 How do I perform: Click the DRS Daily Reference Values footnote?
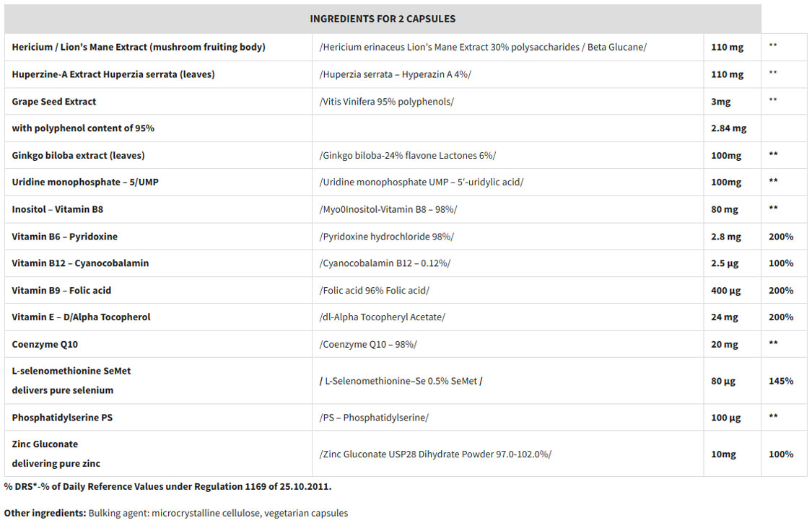[167, 486]
